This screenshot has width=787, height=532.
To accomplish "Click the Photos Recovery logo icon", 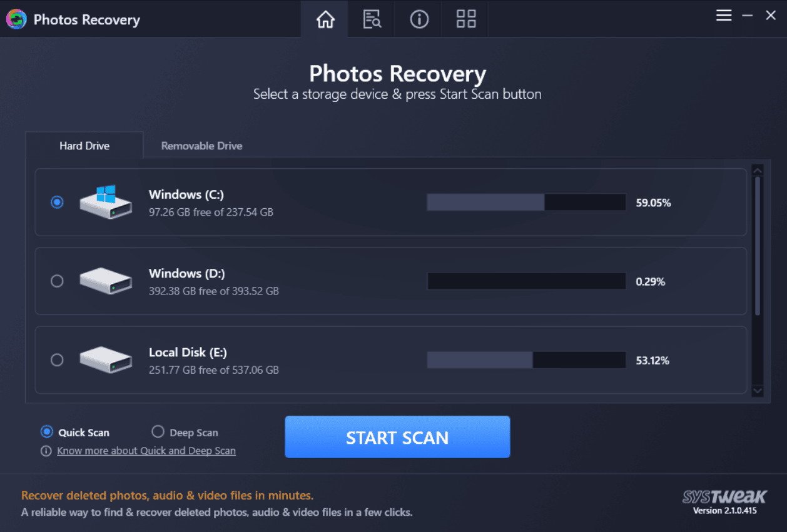I will coord(16,19).
